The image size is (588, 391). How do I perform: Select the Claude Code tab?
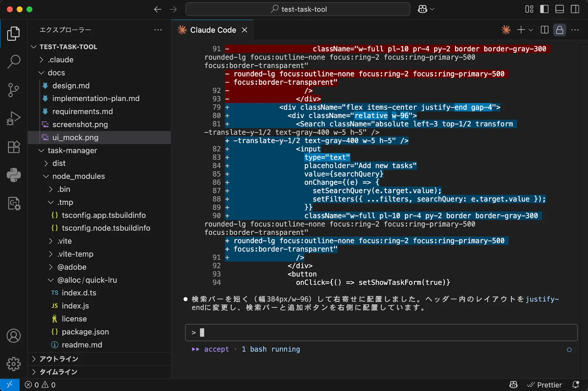[213, 30]
